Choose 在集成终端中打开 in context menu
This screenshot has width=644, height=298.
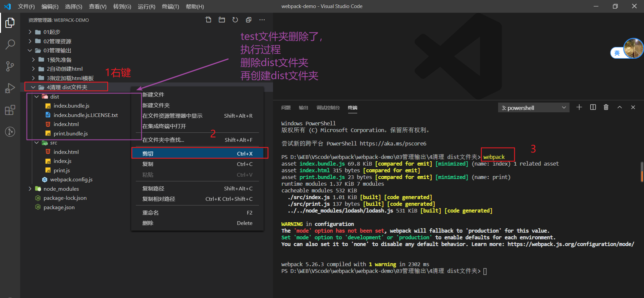pyautogui.click(x=197, y=126)
